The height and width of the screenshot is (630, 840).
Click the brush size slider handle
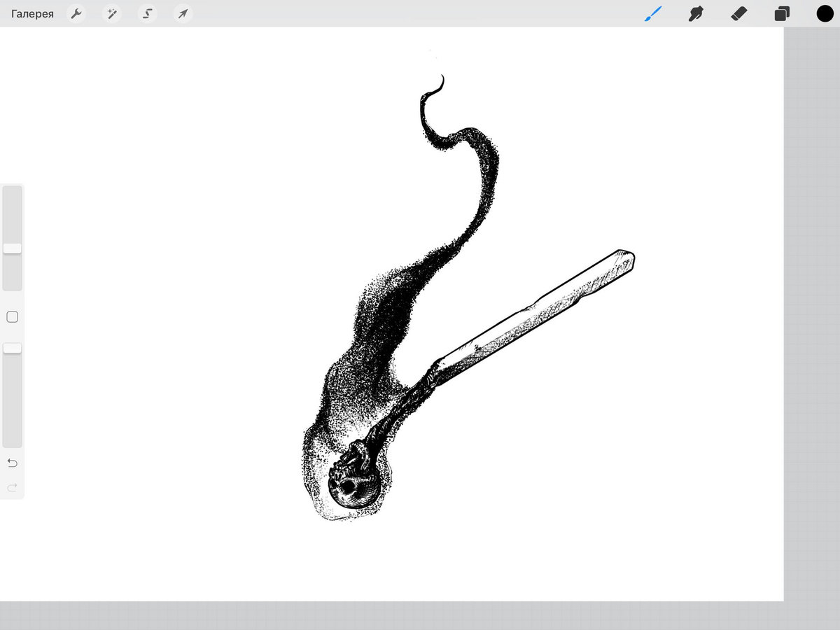pyautogui.click(x=12, y=248)
